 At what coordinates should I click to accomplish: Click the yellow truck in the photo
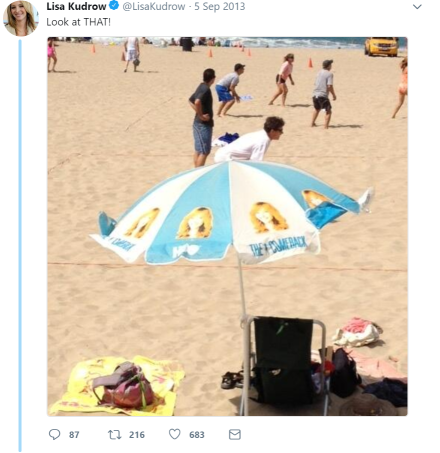(x=382, y=46)
